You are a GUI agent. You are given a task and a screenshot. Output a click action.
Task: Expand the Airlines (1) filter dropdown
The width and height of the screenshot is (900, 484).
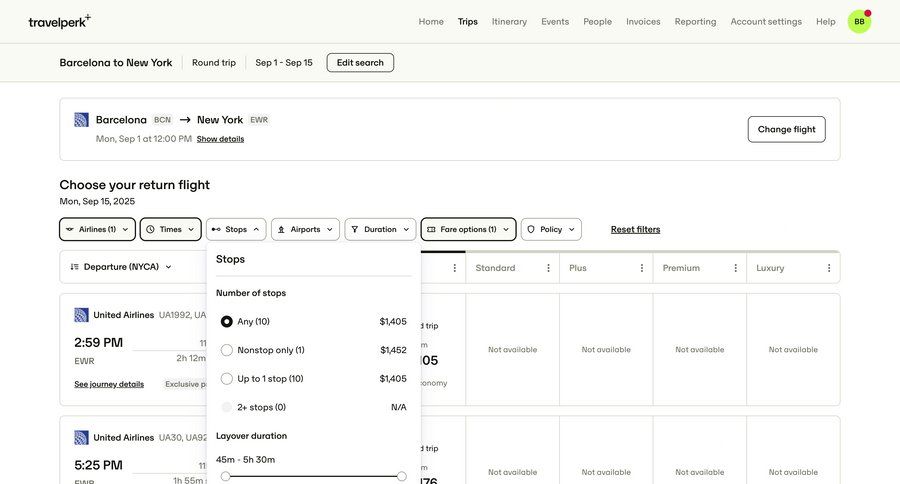(97, 229)
